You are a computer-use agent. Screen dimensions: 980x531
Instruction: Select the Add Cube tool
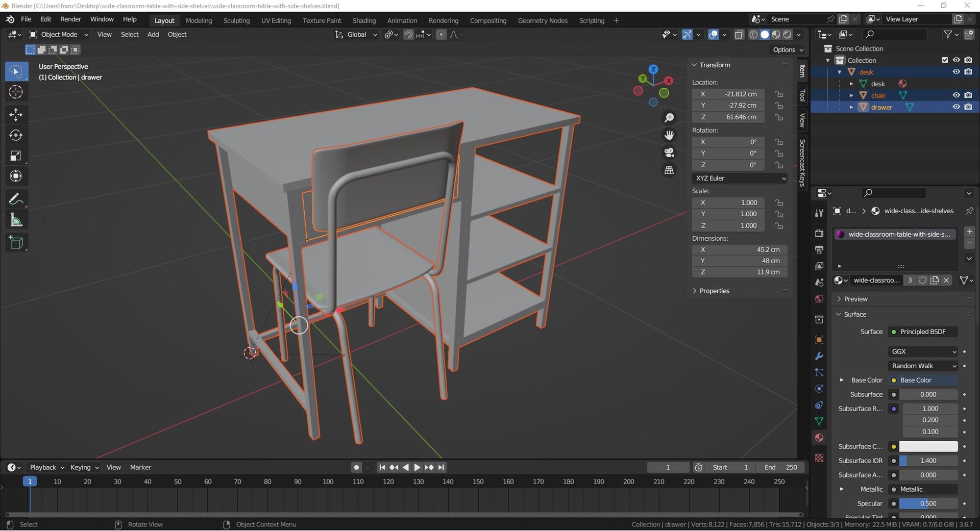(x=16, y=243)
